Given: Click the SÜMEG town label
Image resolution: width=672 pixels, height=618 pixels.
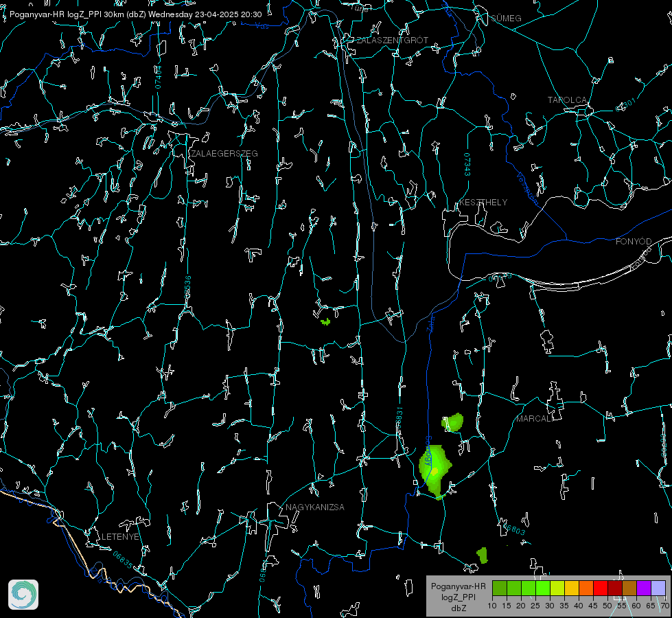Looking at the screenshot, I should pyautogui.click(x=506, y=18).
